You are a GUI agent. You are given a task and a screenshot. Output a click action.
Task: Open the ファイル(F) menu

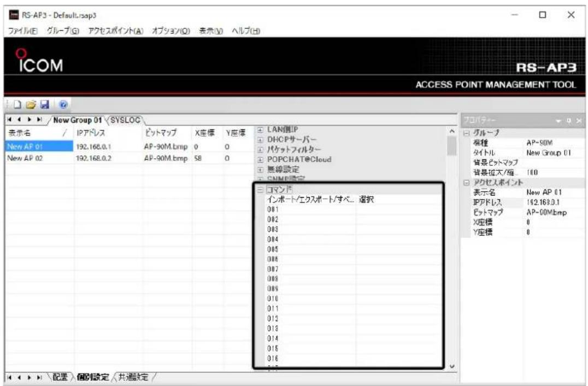coord(23,31)
